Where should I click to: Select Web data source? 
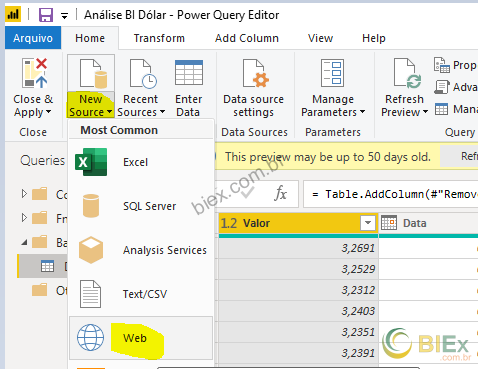[x=141, y=338]
